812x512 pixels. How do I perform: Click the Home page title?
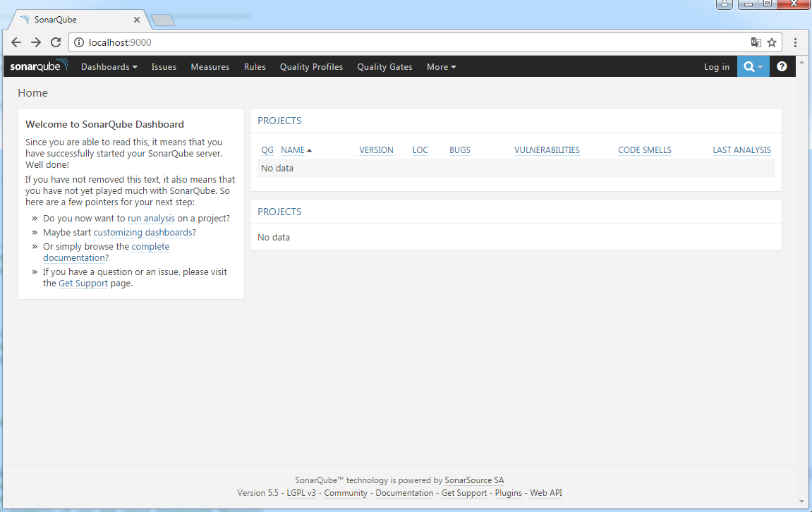pos(32,93)
